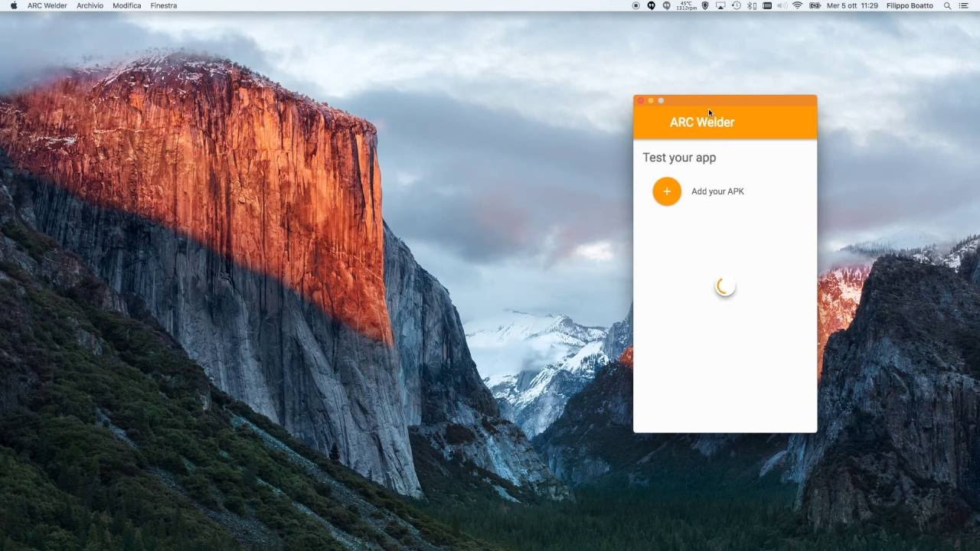Open the Apple menu

[x=13, y=5]
